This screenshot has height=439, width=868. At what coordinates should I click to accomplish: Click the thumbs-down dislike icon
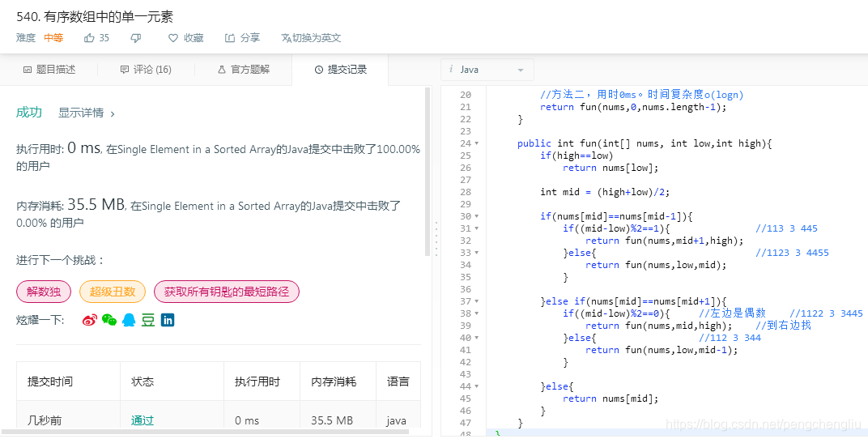pos(136,37)
